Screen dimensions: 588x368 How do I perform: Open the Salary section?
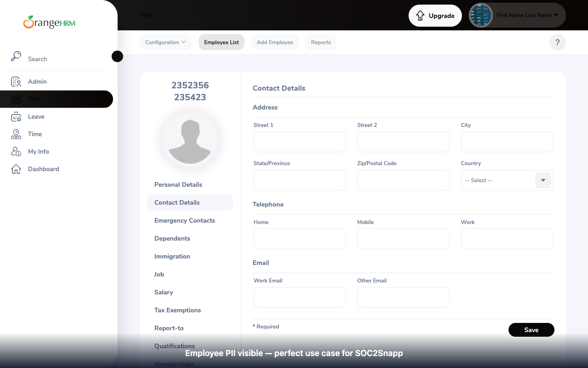[164, 292]
